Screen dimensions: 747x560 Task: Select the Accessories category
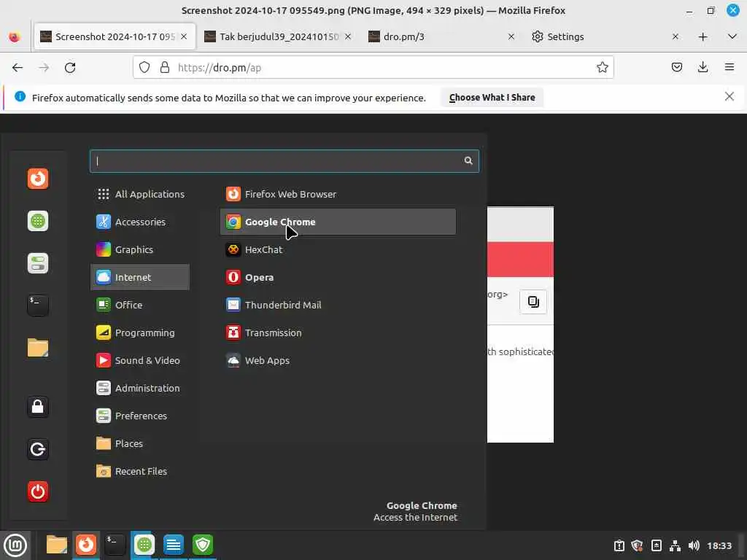pyautogui.click(x=140, y=222)
